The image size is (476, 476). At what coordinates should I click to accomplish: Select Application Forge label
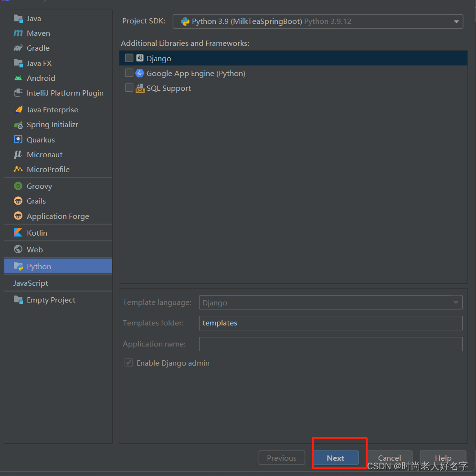(x=58, y=216)
